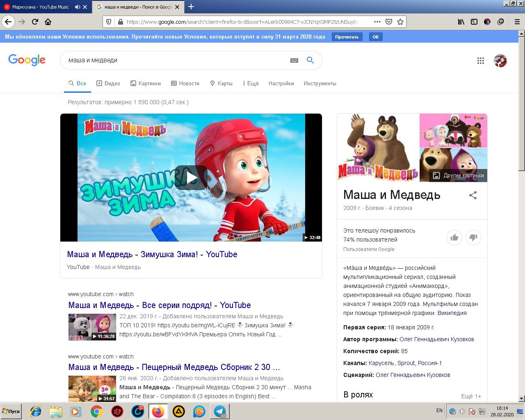Screen dimensions: 525x420
Task: Click the browser forward arrow
Action: coord(22,22)
